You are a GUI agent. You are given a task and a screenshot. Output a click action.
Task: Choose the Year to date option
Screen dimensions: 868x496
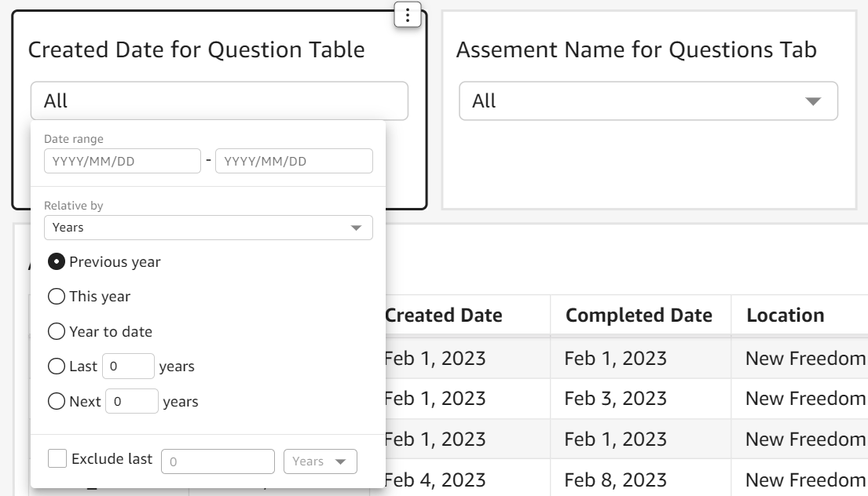(x=56, y=332)
